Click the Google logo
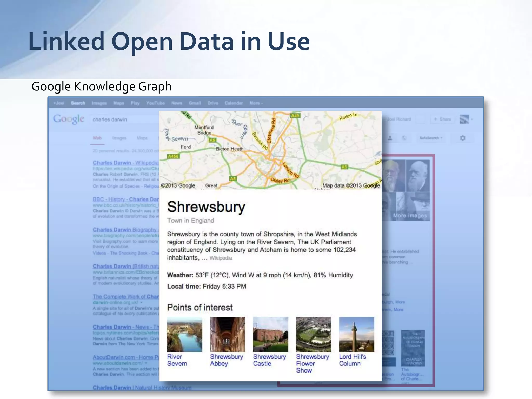 pos(69,119)
